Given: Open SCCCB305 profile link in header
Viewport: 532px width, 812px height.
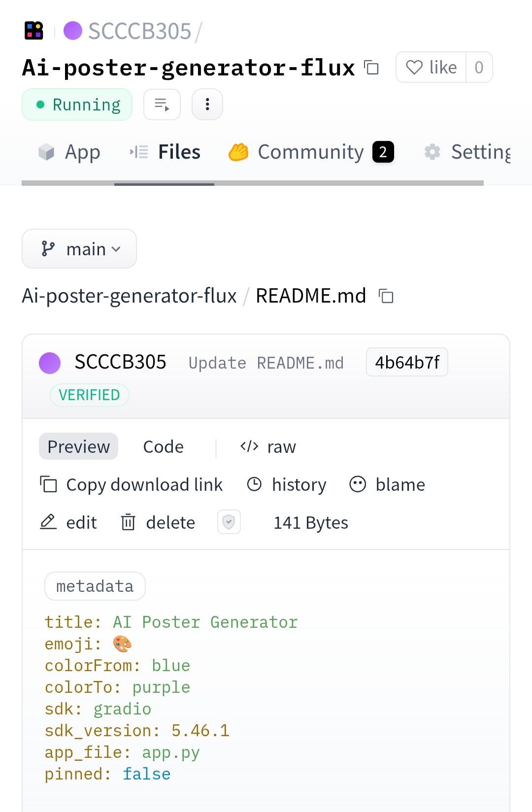Looking at the screenshot, I should click(x=139, y=31).
